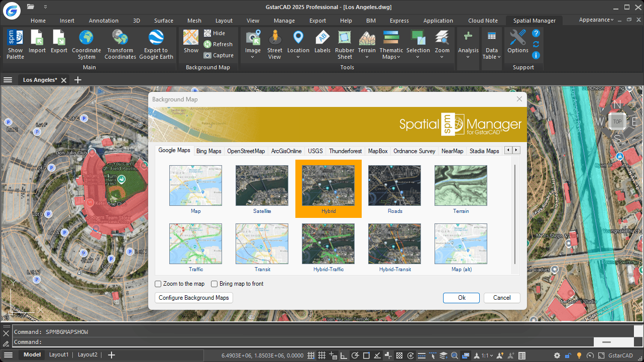Switch to the Bing Maps tab

click(x=208, y=151)
